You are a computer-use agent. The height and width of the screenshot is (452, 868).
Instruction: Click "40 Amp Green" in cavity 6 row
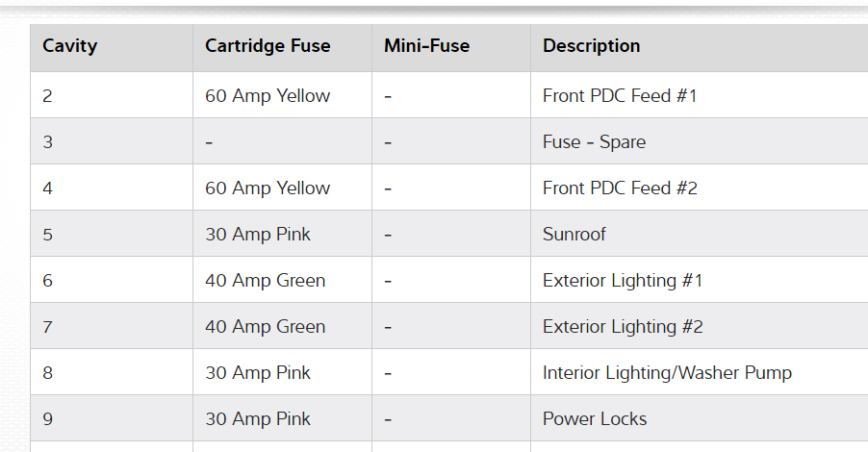[x=266, y=281]
